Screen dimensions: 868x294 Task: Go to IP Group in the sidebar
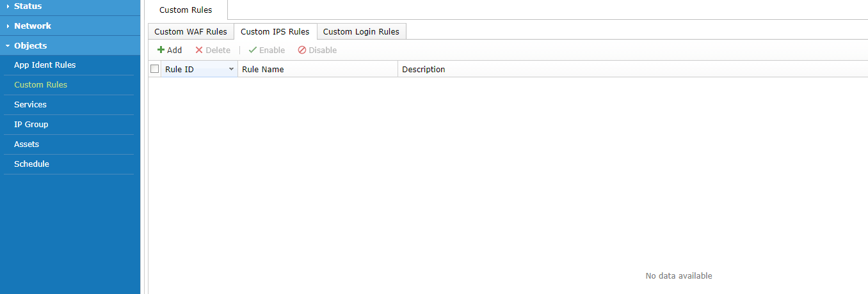(31, 125)
